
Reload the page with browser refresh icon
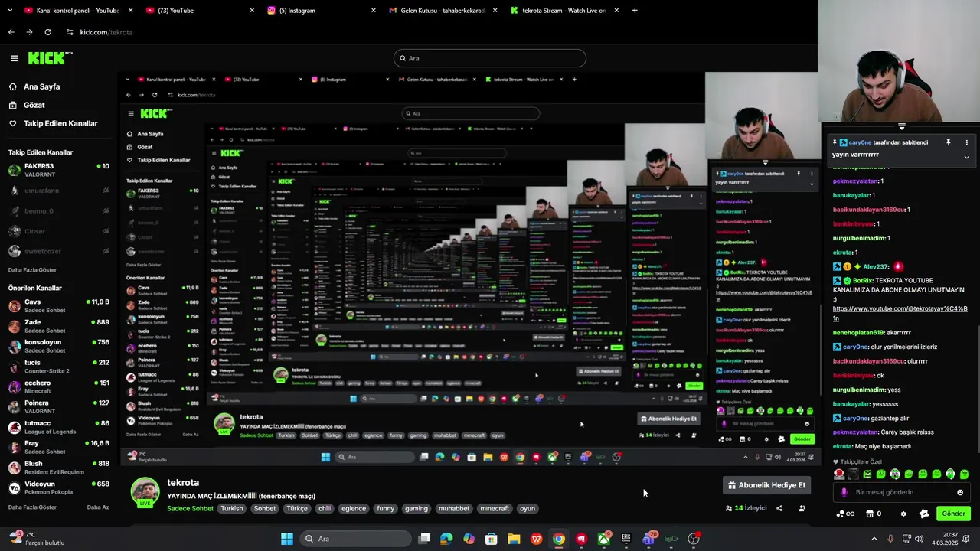(47, 32)
